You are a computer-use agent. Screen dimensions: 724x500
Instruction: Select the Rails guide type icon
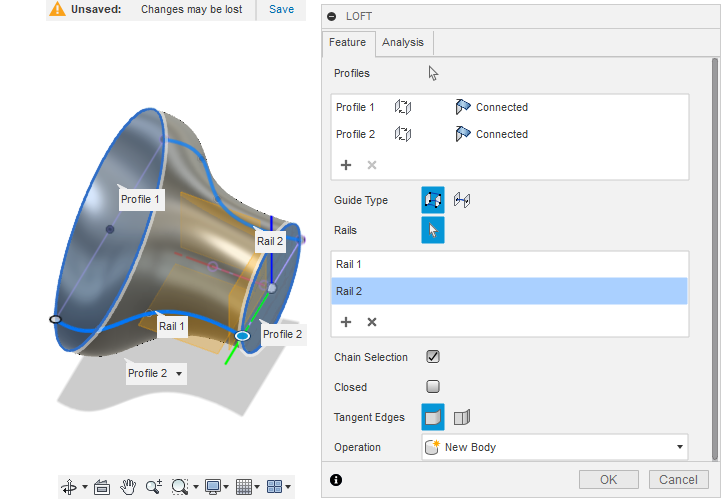[433, 200]
